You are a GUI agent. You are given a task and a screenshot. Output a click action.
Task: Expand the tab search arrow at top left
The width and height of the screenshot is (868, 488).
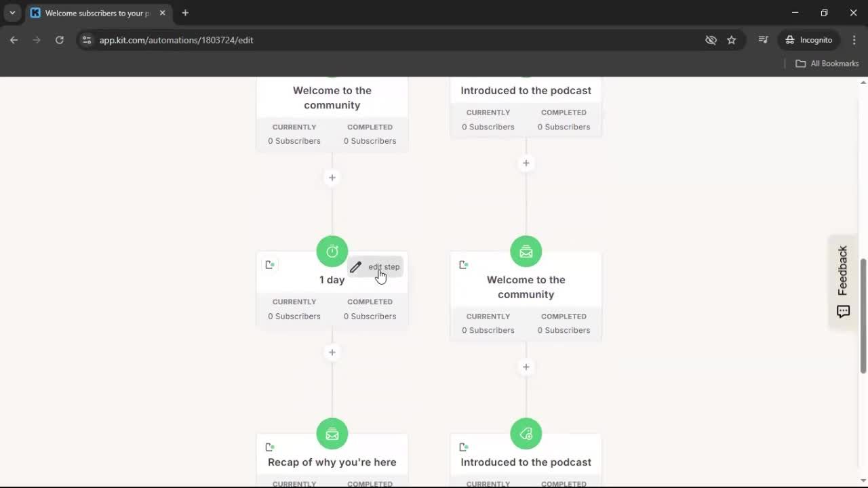click(x=12, y=13)
